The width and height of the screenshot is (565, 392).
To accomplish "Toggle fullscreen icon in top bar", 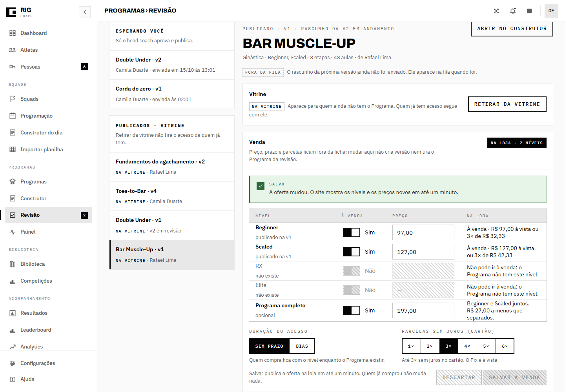I will tap(496, 11).
